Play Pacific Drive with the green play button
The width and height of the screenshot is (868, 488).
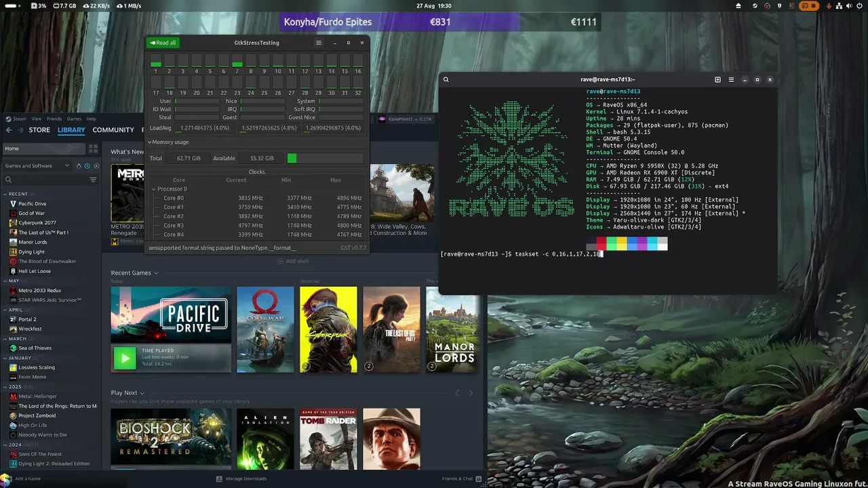124,359
